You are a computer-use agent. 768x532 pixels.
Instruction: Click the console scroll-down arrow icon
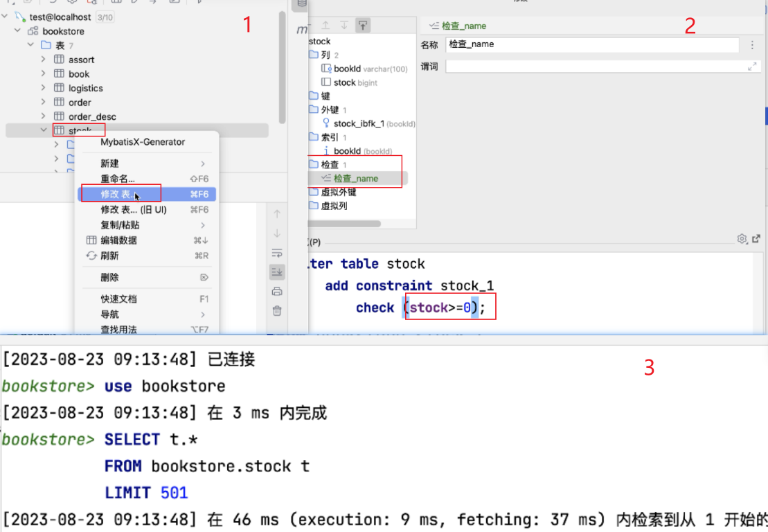(x=277, y=233)
